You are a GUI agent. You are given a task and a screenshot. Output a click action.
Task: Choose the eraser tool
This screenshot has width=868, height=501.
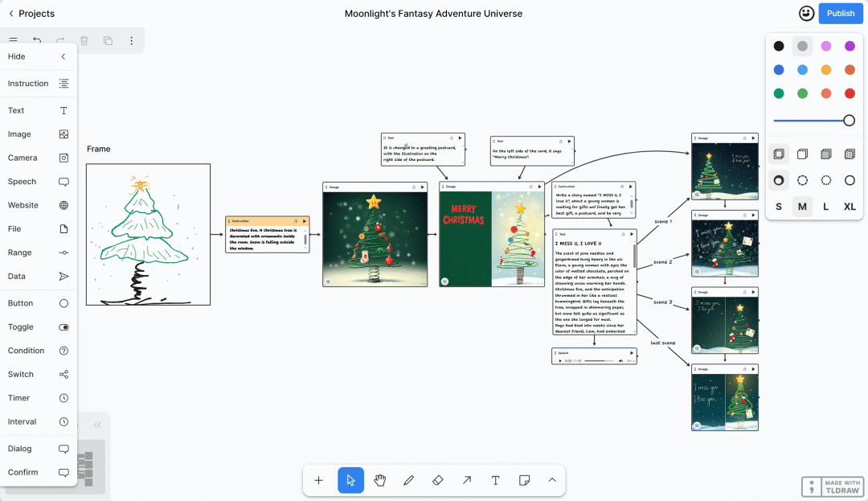pos(437,480)
